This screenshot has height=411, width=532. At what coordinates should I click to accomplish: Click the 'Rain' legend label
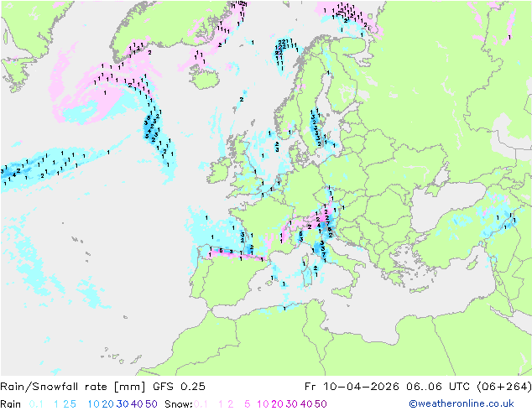click(x=11, y=404)
